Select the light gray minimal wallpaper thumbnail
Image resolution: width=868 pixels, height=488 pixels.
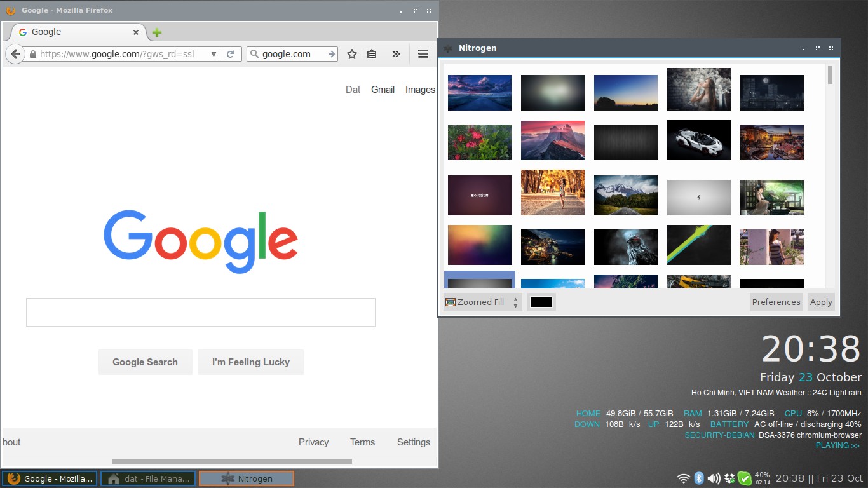(699, 198)
